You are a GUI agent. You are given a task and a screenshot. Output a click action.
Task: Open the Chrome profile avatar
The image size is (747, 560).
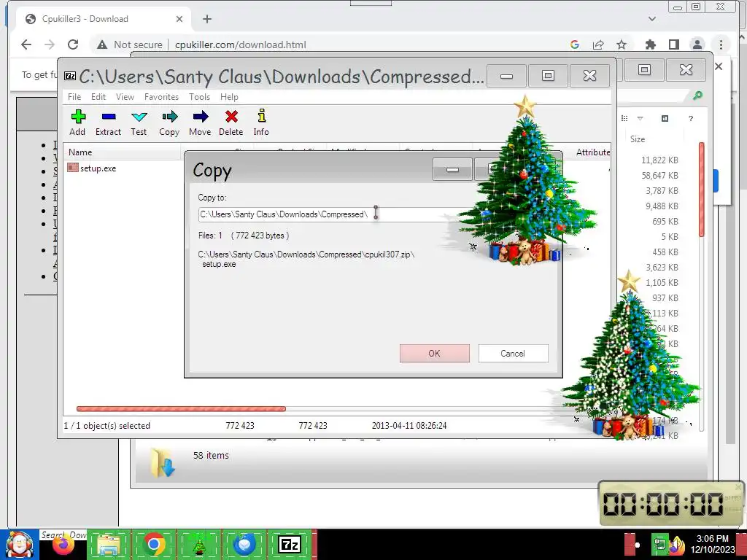pyautogui.click(x=697, y=44)
